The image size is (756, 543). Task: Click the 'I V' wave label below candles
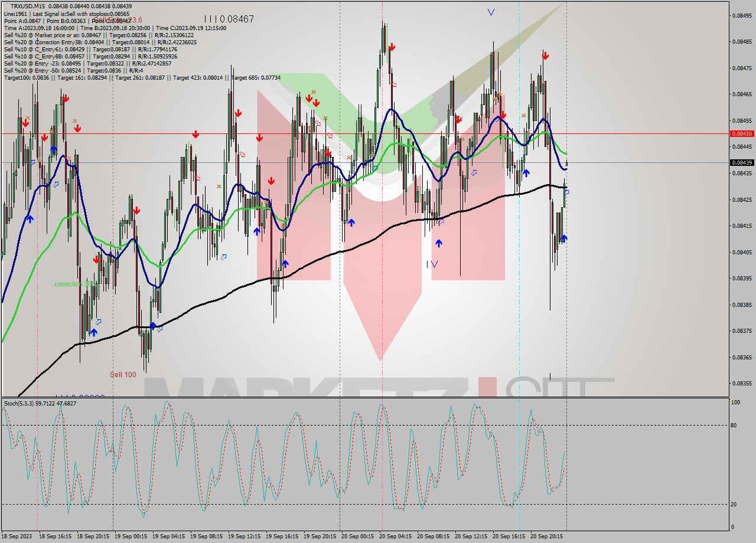coord(432,264)
